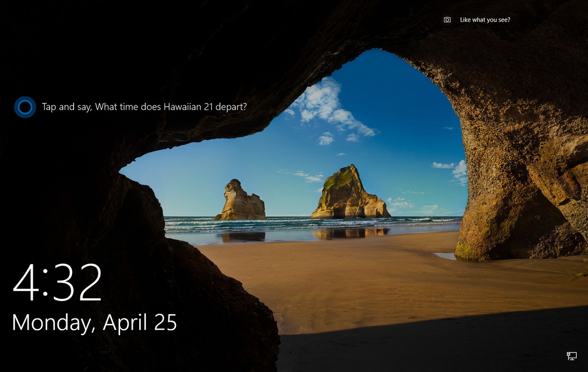Tap the microphone listening indicator for Cortana

[x=24, y=105]
